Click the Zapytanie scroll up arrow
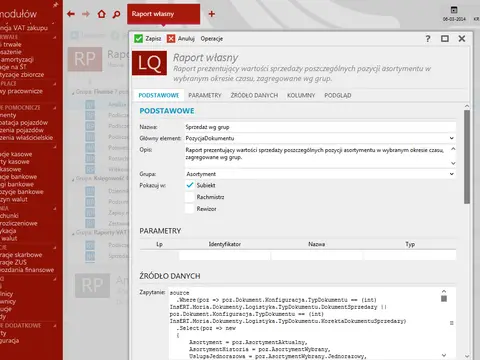The height and width of the screenshot is (360, 480). 444,291
